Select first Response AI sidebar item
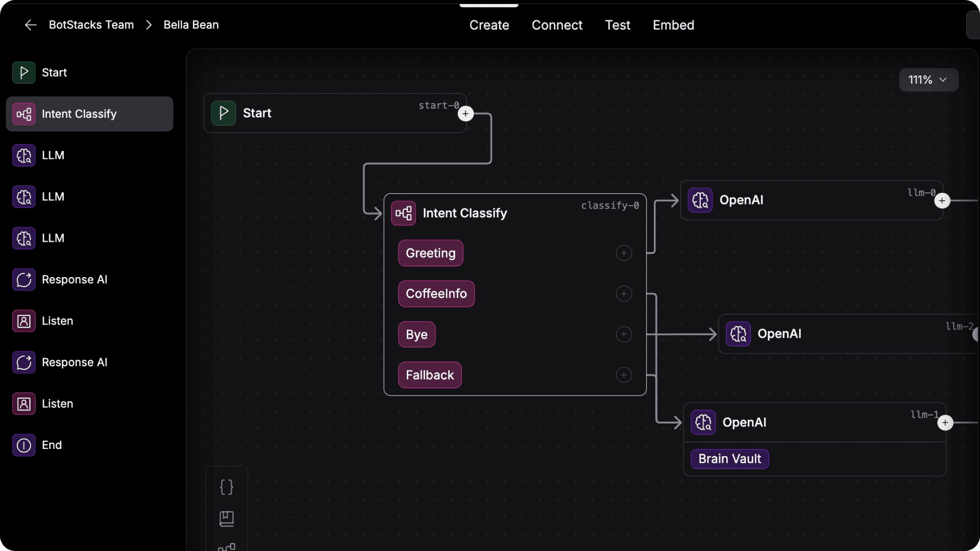 [x=75, y=280]
